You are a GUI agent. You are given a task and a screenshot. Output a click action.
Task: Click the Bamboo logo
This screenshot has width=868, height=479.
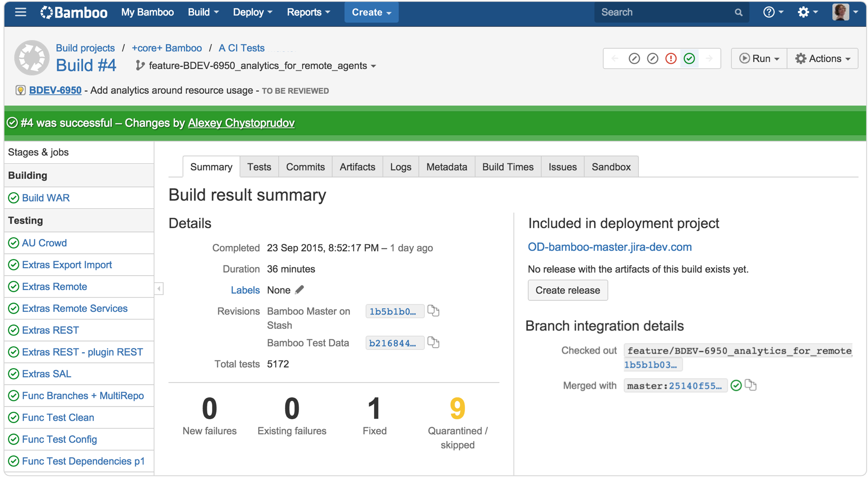point(74,12)
